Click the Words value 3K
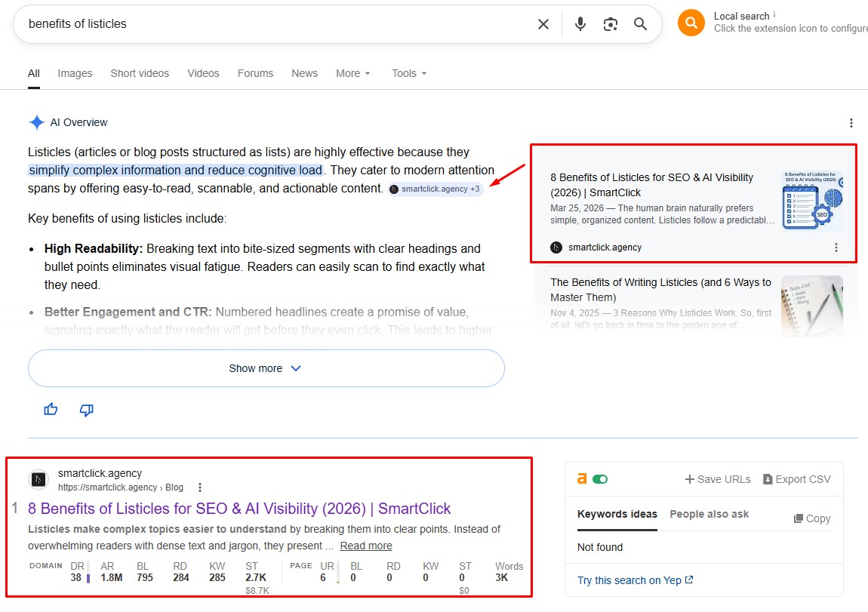868x612 pixels. click(501, 578)
